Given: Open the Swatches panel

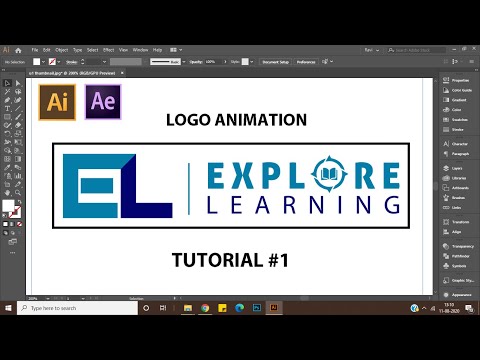Looking at the screenshot, I should pos(456,120).
